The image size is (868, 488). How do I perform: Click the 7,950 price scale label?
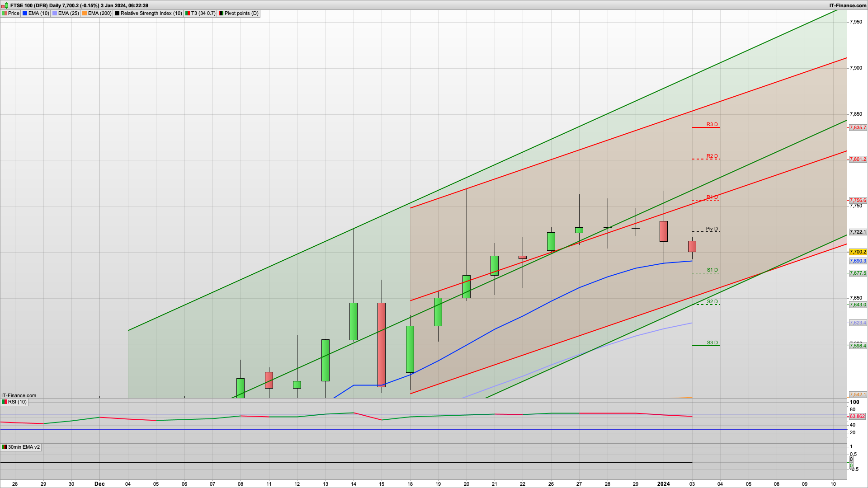click(856, 22)
